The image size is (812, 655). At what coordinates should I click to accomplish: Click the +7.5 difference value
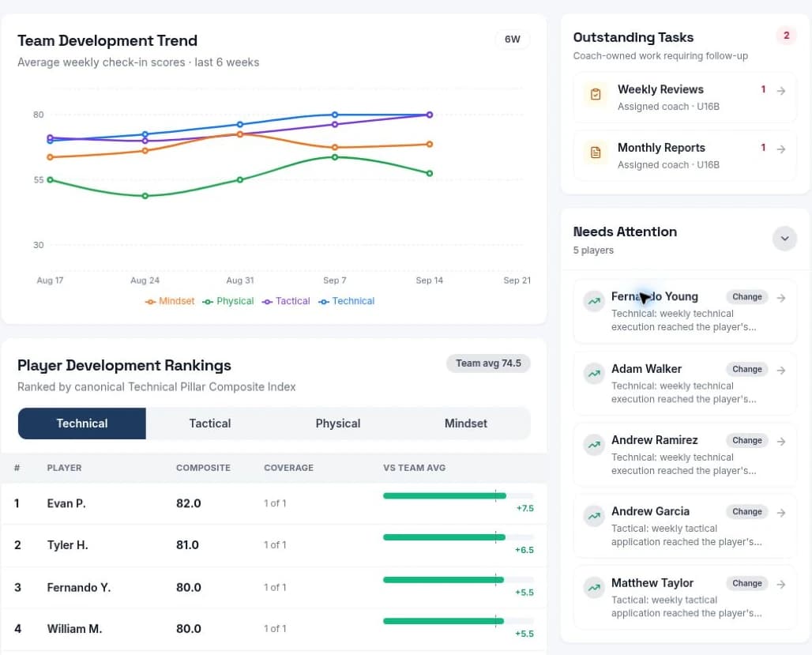pyautogui.click(x=524, y=508)
